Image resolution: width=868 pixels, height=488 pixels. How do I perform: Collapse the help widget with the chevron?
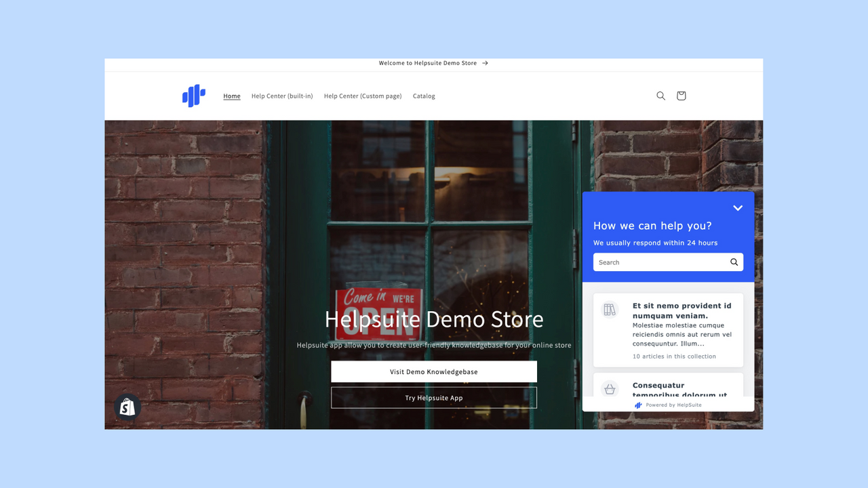tap(738, 208)
